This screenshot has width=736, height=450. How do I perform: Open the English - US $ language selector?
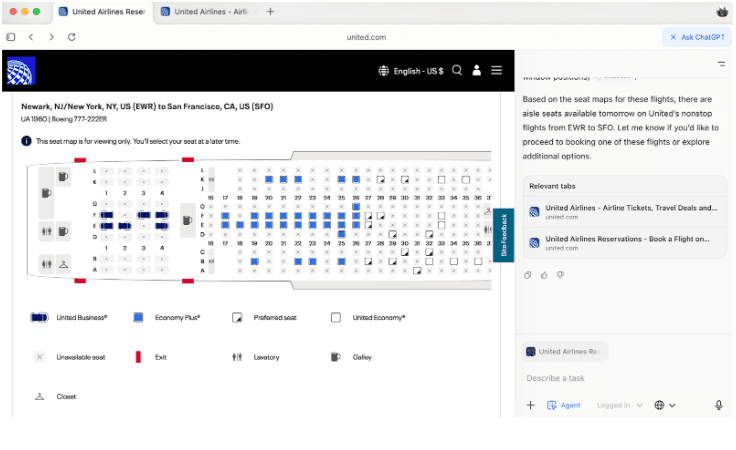(411, 71)
